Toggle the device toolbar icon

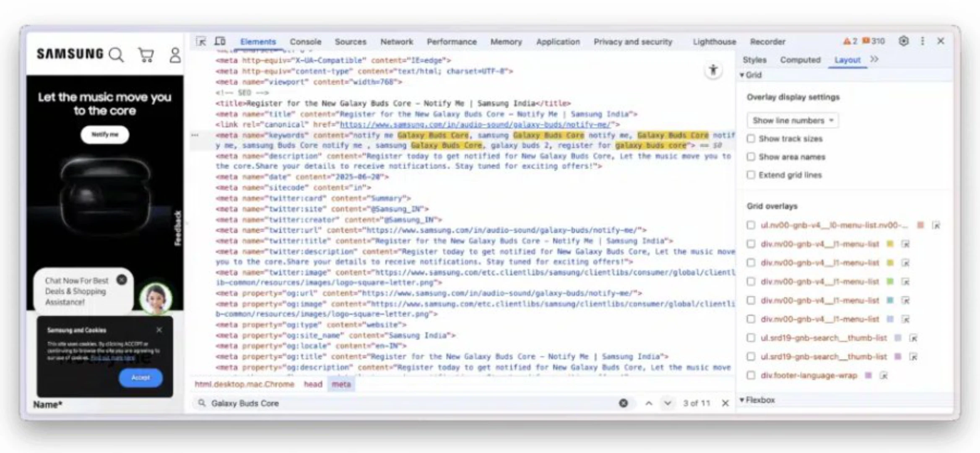coord(220,42)
